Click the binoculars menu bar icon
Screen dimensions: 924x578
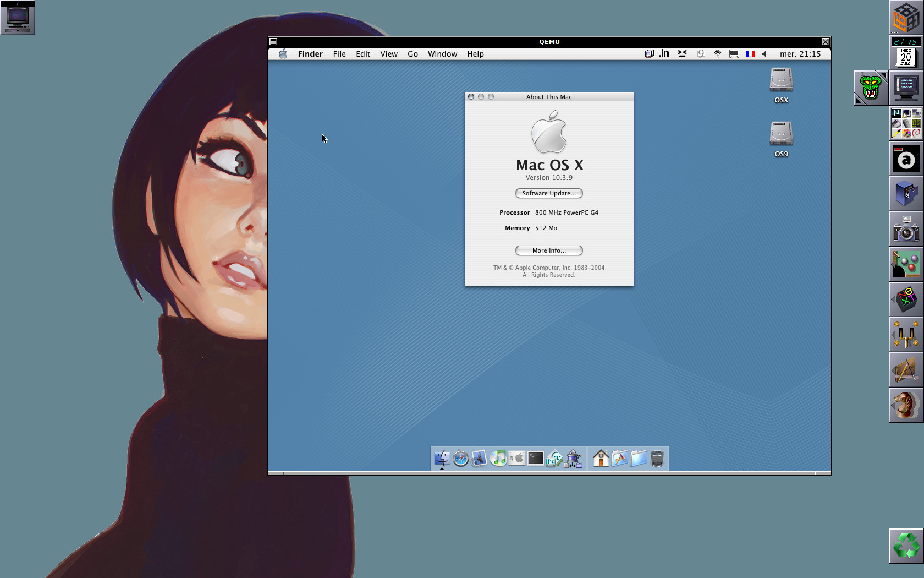click(x=718, y=54)
